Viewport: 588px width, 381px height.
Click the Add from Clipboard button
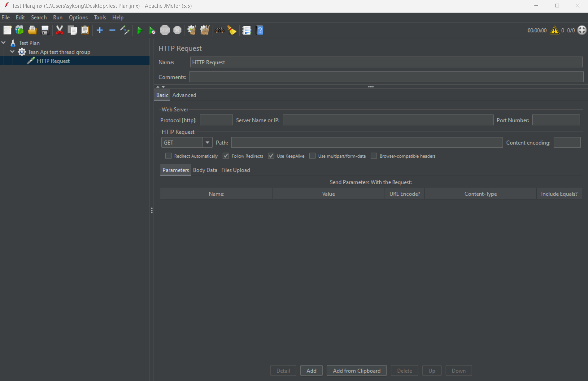point(357,370)
